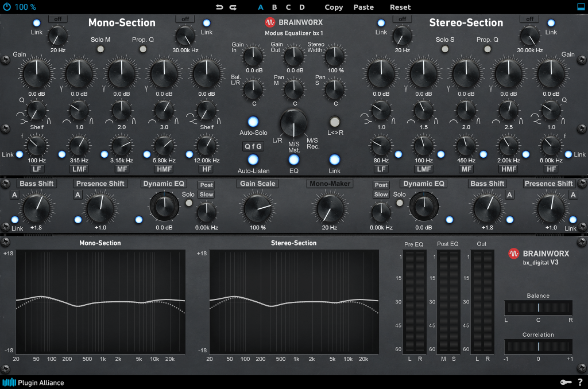
Task: Toggle Auto-Solo in the center section
Action: tap(253, 122)
